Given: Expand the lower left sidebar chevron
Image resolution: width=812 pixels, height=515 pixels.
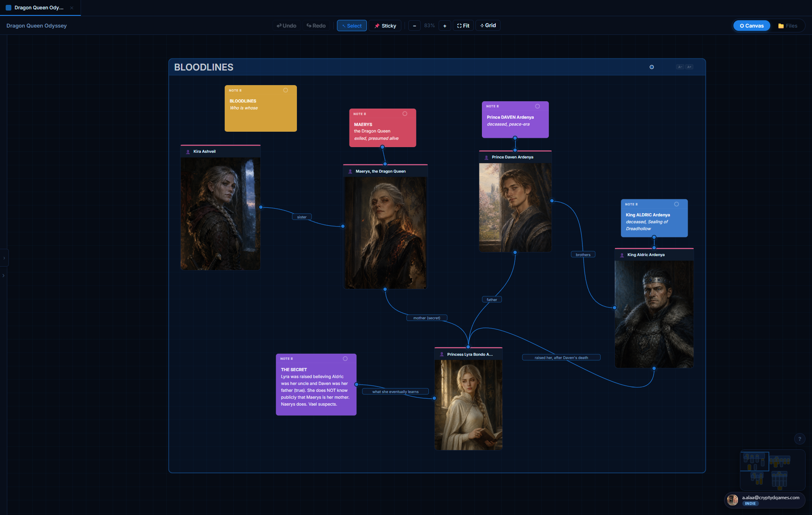Looking at the screenshot, I should pos(4,276).
